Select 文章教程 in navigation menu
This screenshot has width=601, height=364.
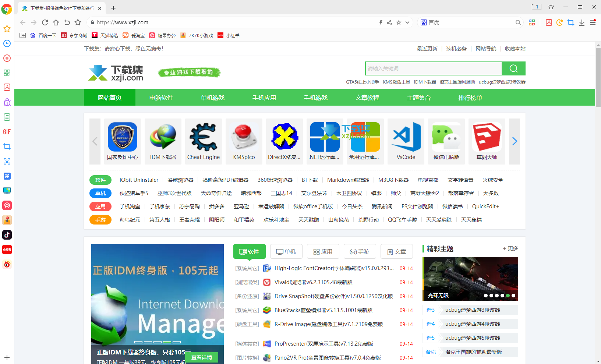(x=367, y=98)
